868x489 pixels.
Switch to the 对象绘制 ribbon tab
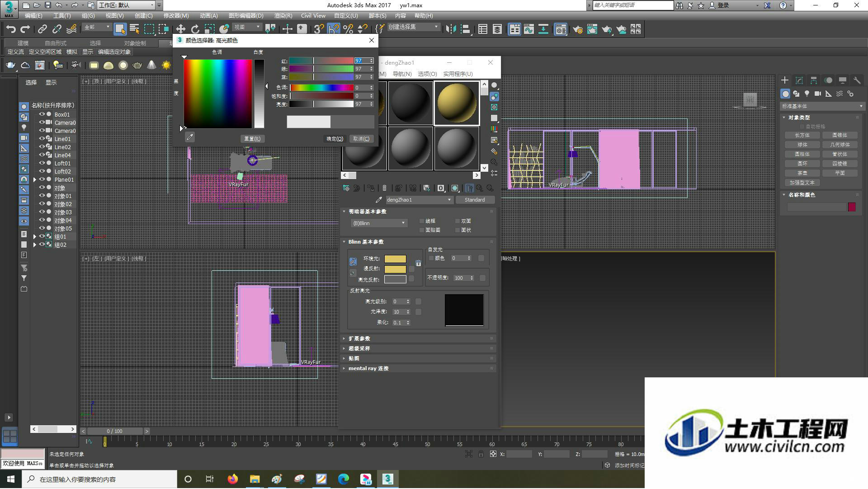point(135,43)
